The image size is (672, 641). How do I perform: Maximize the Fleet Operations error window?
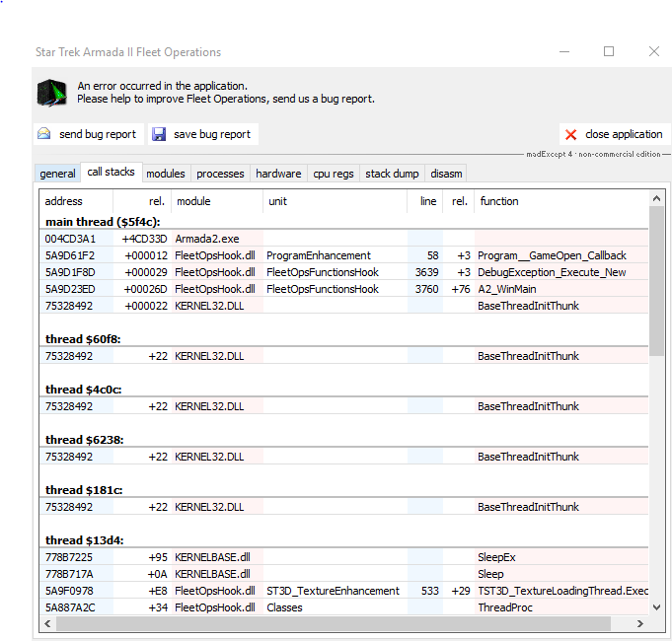609,52
